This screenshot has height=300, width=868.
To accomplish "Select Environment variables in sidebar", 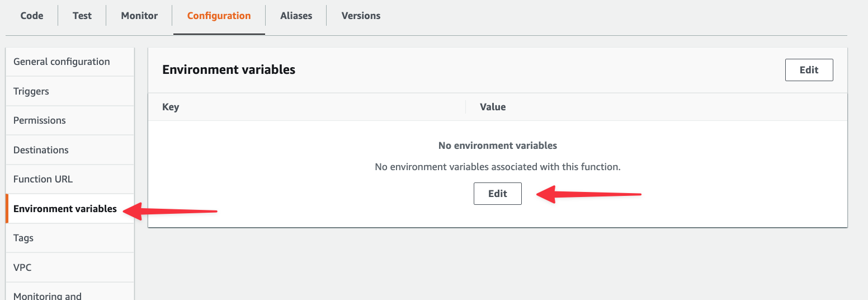I will point(70,209).
